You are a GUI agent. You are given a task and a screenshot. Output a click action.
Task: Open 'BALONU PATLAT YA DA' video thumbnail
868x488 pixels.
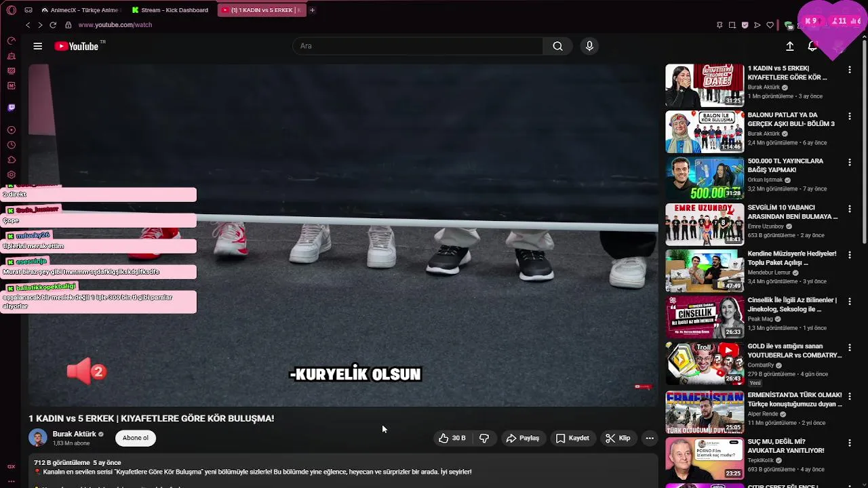pyautogui.click(x=705, y=131)
